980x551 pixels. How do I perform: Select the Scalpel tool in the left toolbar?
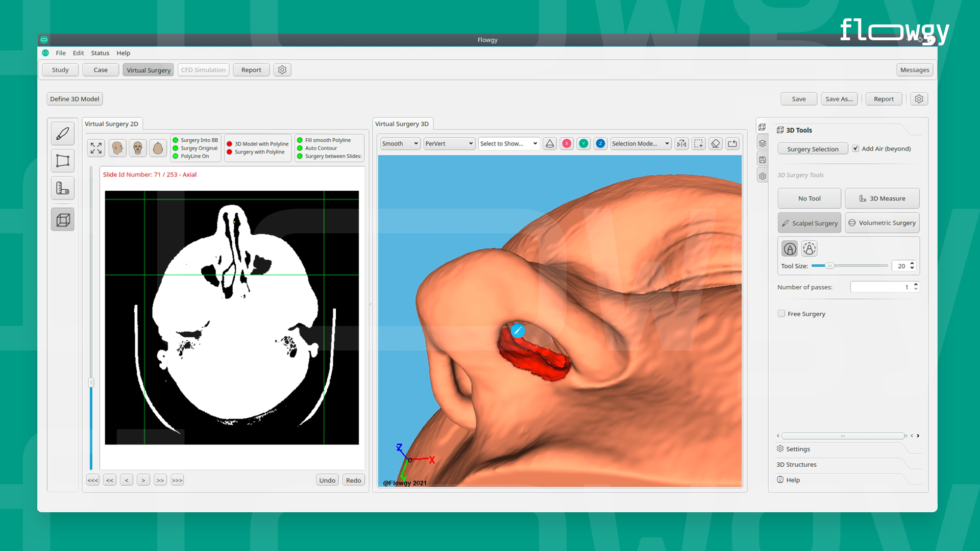62,134
